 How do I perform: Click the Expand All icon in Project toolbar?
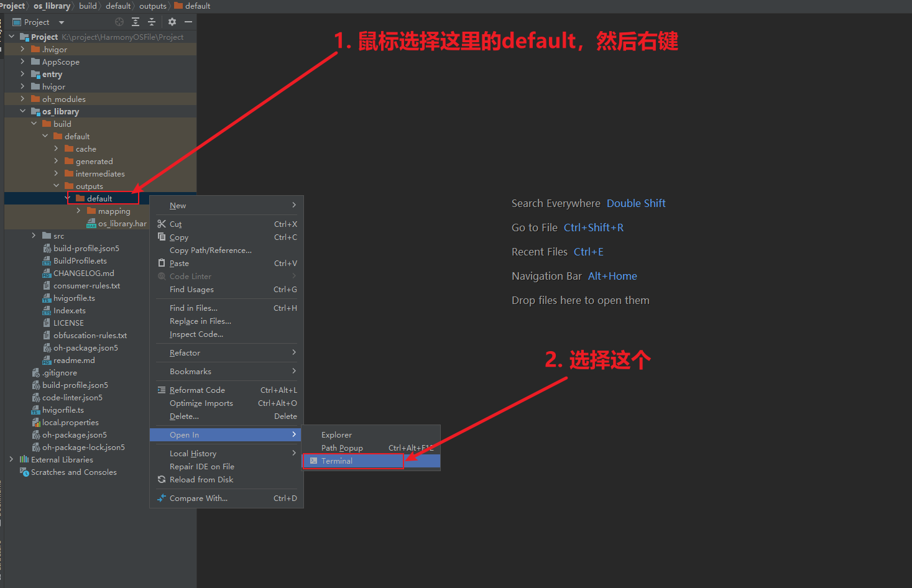click(136, 22)
